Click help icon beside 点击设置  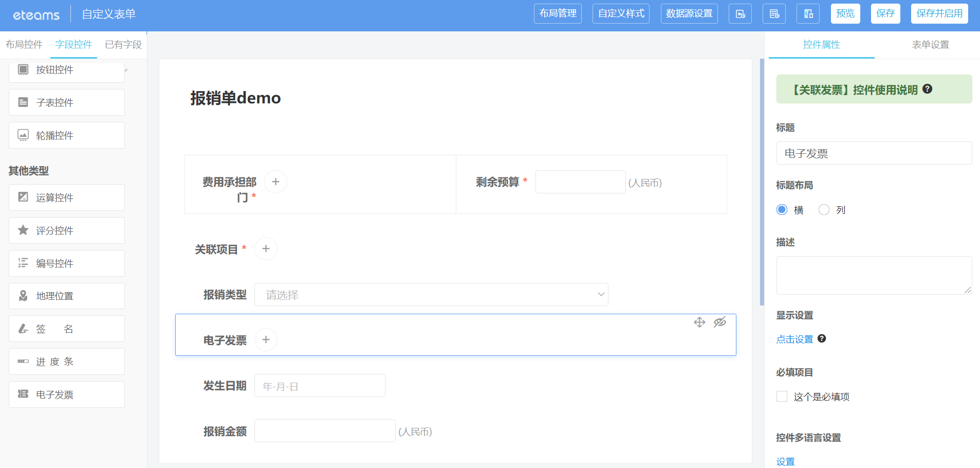click(822, 338)
